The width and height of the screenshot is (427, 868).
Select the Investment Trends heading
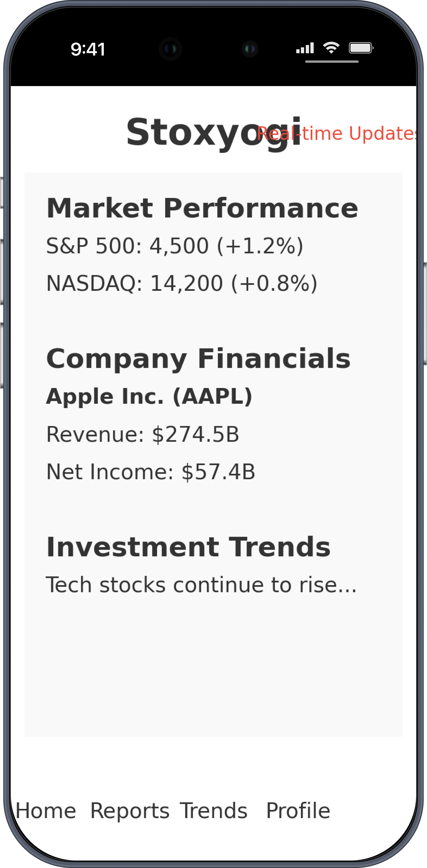pyautogui.click(x=189, y=547)
